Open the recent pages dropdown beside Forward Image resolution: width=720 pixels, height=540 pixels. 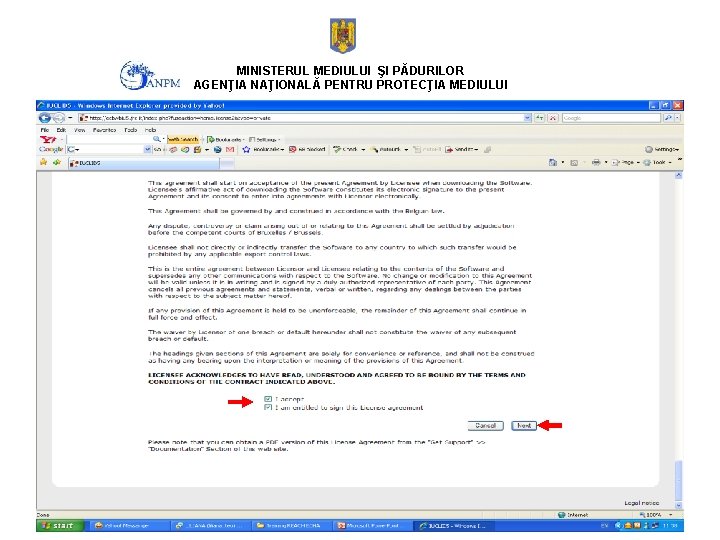click(70, 118)
